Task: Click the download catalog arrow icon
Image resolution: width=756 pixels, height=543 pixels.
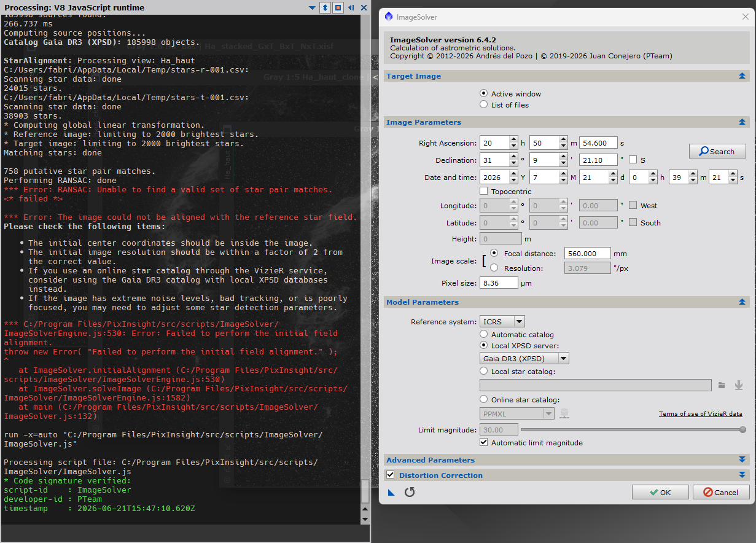Action: [x=739, y=385]
